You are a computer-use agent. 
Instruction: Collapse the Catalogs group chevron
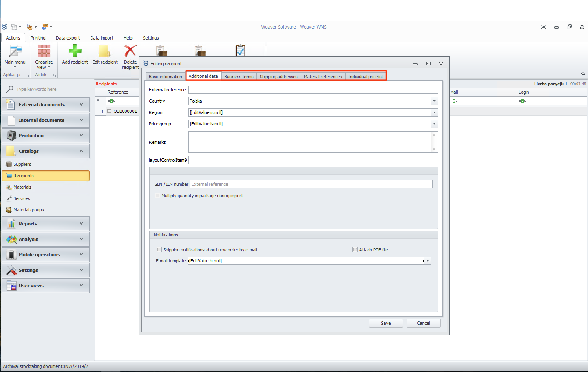[x=81, y=151]
